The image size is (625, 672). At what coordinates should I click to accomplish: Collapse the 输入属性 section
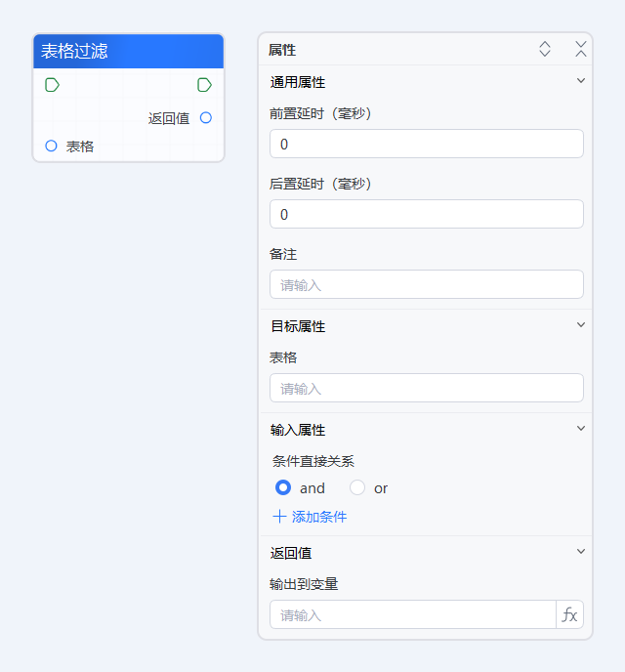[581, 429]
